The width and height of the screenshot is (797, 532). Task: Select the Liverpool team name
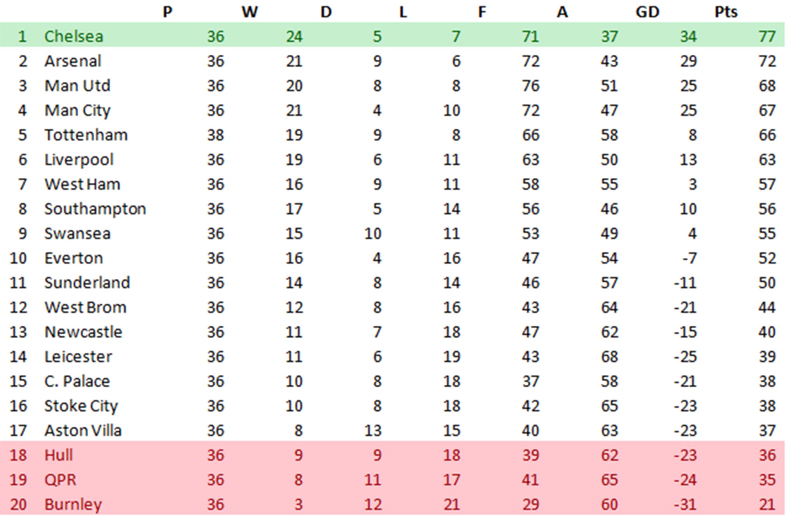pos(79,160)
